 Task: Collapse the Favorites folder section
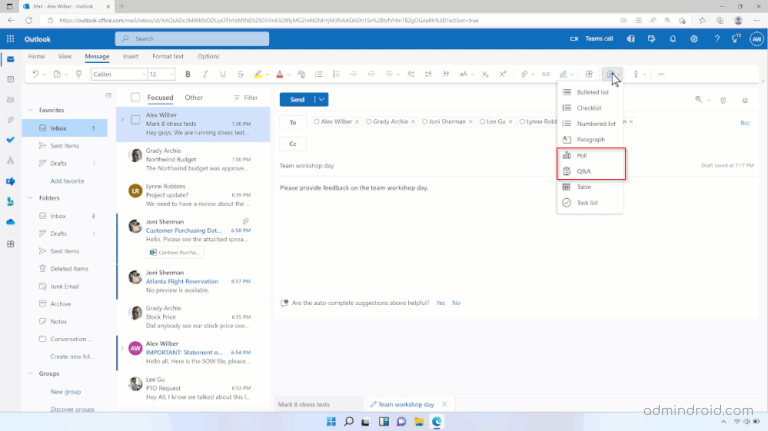click(29, 110)
